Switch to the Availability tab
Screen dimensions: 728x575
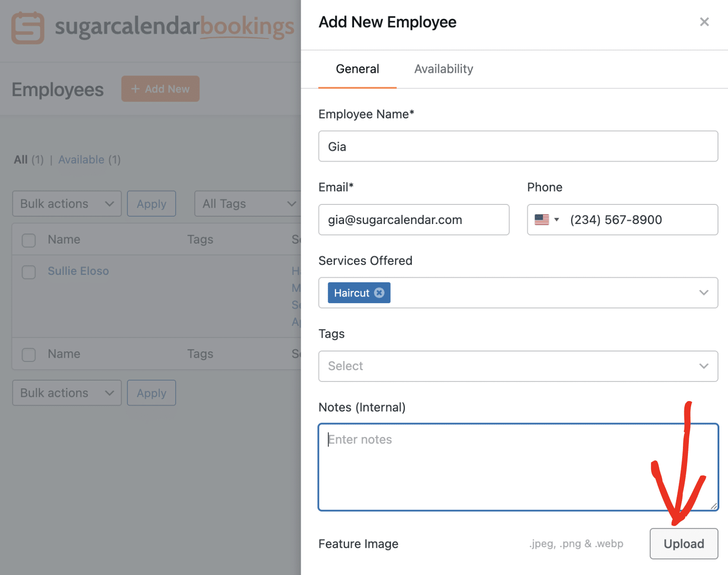(443, 69)
